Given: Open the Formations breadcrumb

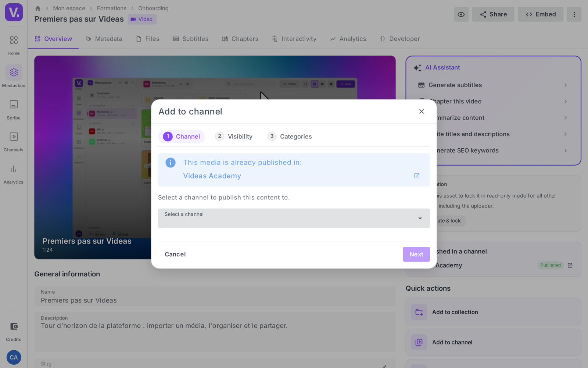Looking at the screenshot, I should 112,8.
